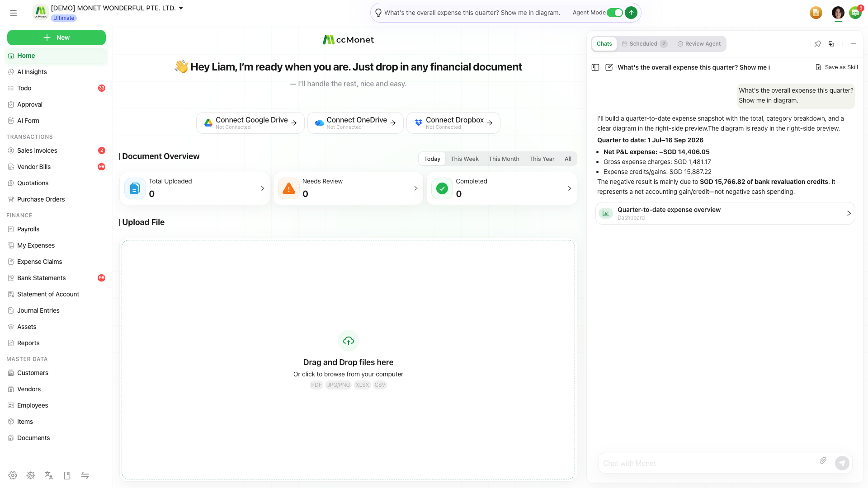
Task: Click Save as Skill
Action: point(837,67)
